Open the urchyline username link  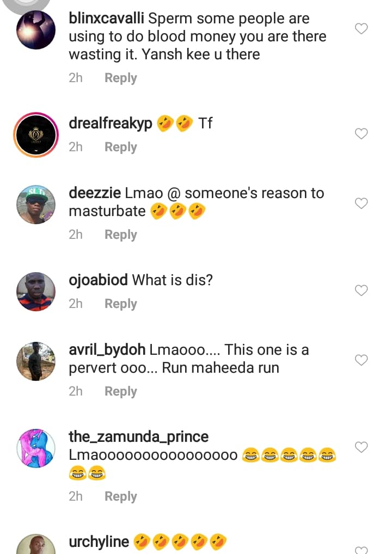[x=99, y=542]
